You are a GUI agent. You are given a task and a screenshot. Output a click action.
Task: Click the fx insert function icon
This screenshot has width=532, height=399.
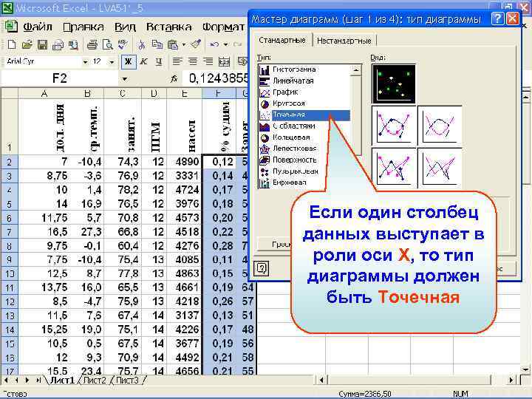[174, 79]
